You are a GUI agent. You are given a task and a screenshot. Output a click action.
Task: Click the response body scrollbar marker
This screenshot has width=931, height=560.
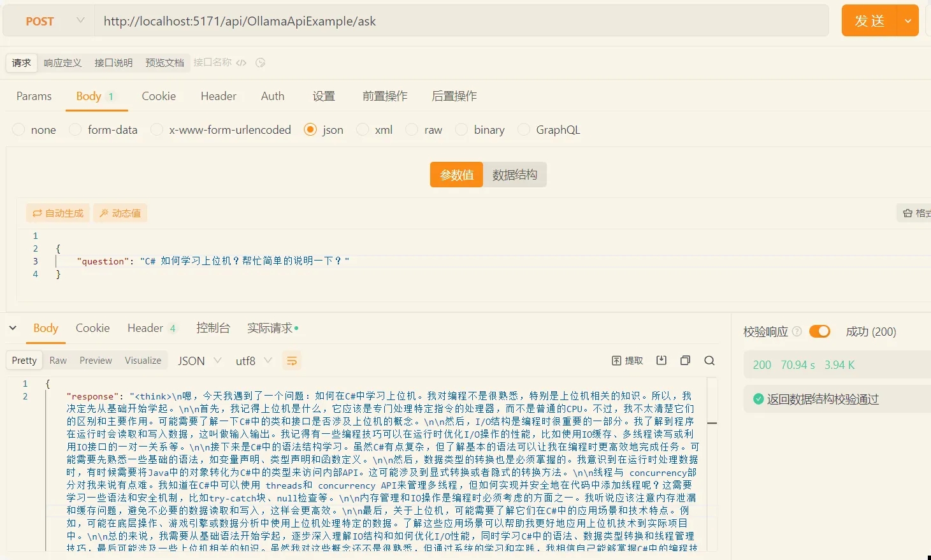pos(712,423)
